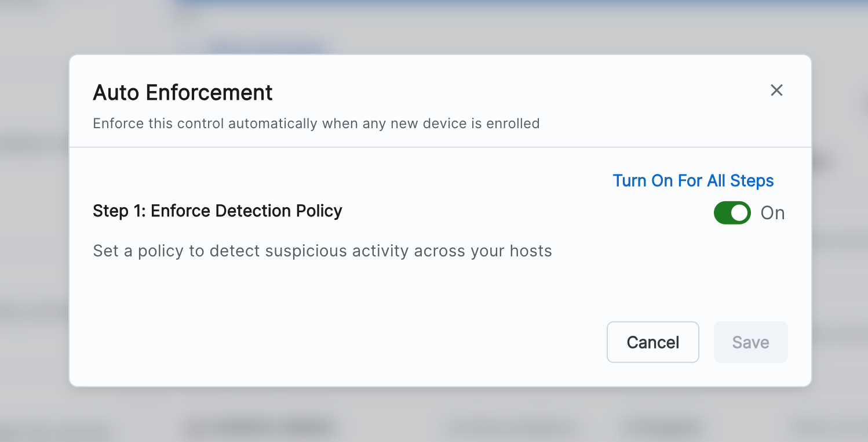Click the suspicious activity policy description text
868x442 pixels.
[x=322, y=251]
